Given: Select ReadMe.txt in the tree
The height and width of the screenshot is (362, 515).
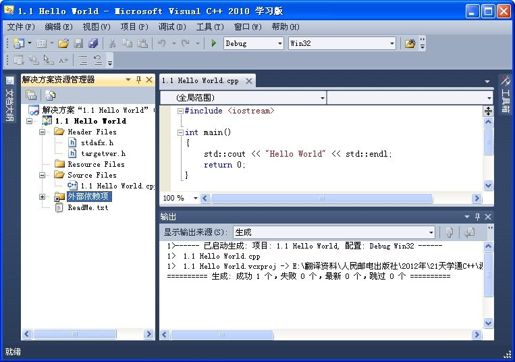Looking at the screenshot, I should coord(88,207).
